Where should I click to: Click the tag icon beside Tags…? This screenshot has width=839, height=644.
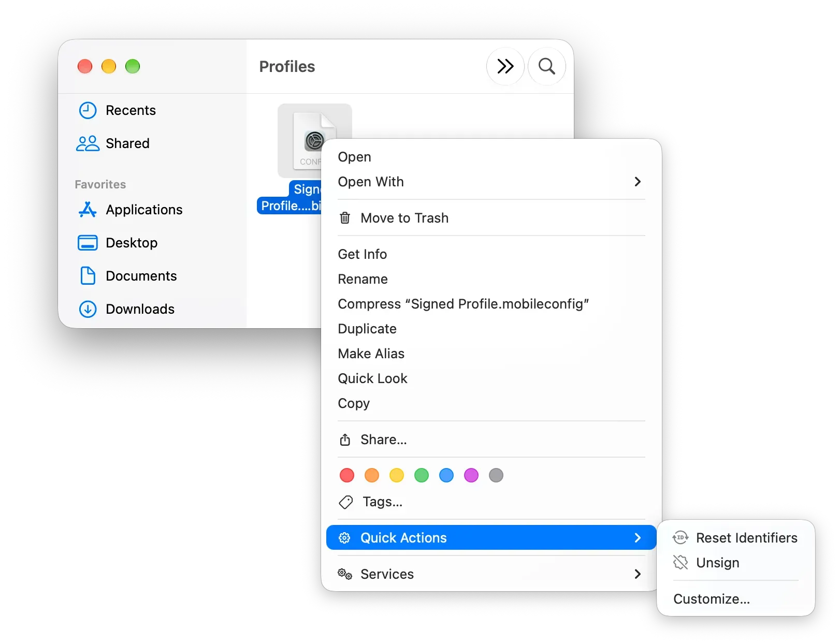345,502
